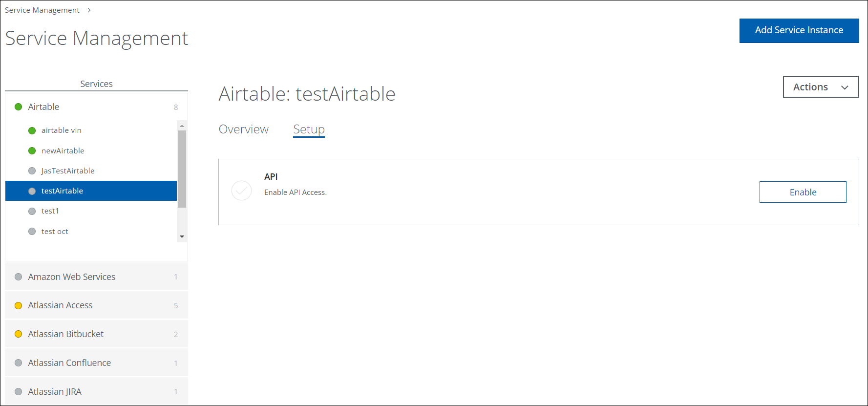The image size is (868, 406).
Task: Click the gray status dot beside Atlassian JIRA
Action: tap(19, 391)
